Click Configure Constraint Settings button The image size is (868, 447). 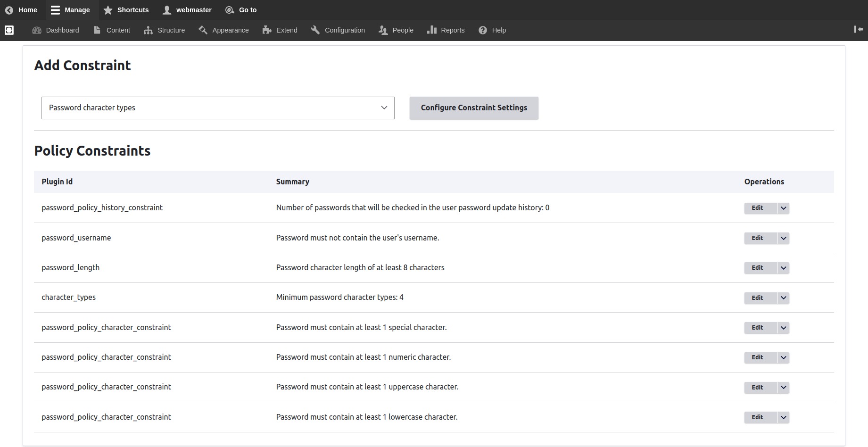(474, 108)
